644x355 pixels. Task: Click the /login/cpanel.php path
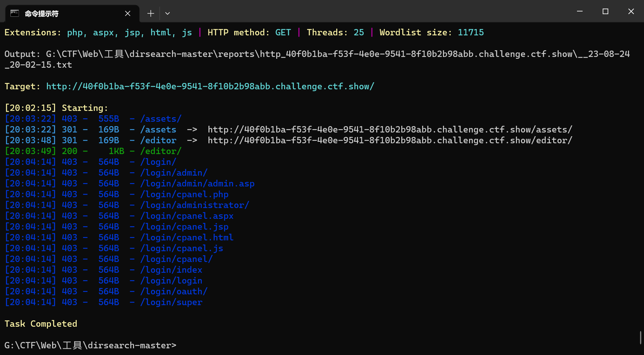pos(184,194)
